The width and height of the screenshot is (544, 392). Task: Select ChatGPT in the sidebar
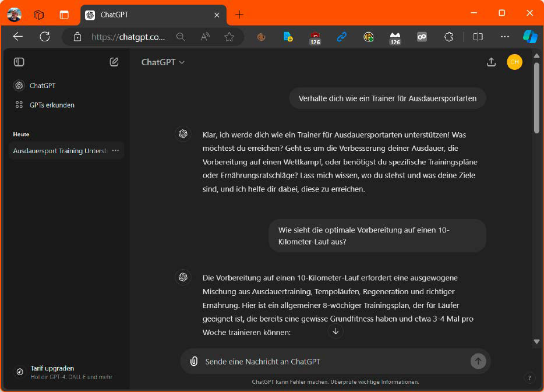(66, 86)
